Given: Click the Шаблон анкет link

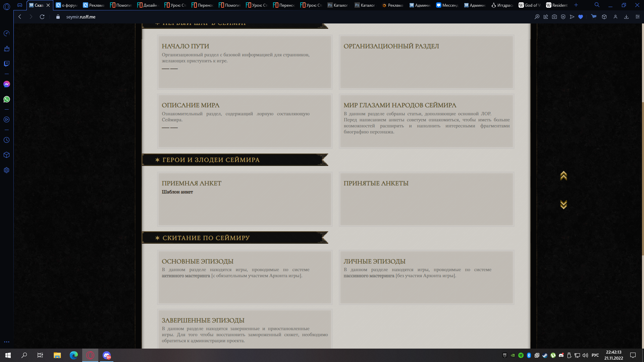Looking at the screenshot, I should coord(177,192).
